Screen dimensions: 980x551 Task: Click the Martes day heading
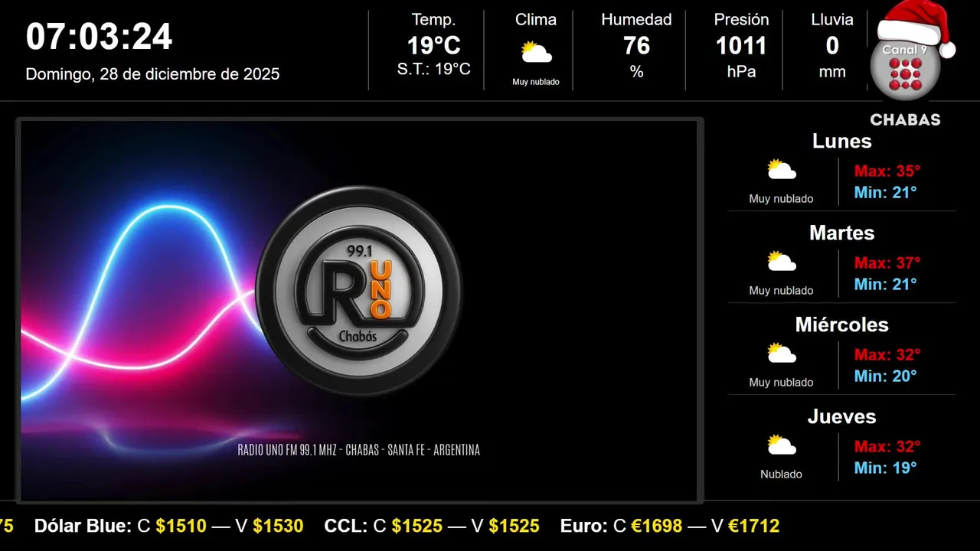click(842, 233)
